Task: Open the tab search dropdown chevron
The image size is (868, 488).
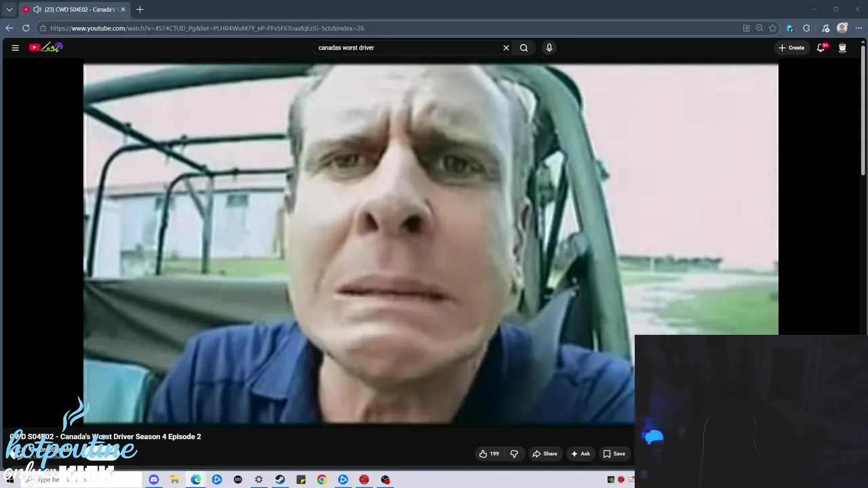Action: coord(9,9)
